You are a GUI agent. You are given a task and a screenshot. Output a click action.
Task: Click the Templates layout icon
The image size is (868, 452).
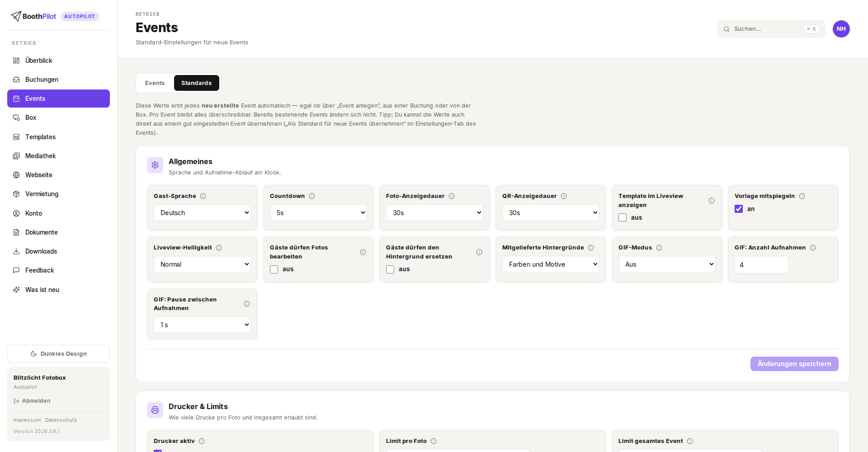tap(16, 137)
